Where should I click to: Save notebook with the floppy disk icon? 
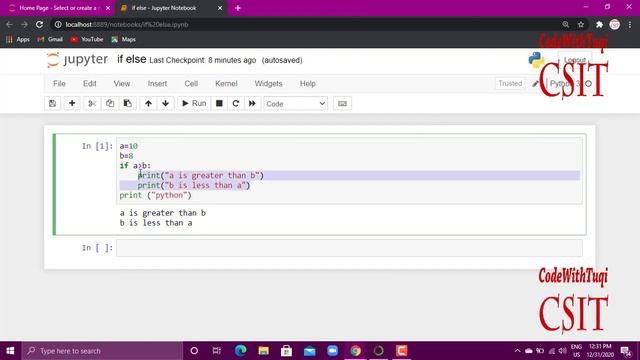(52, 104)
